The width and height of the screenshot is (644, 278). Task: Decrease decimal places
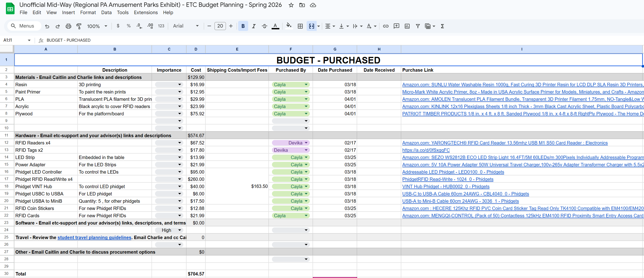[139, 26]
